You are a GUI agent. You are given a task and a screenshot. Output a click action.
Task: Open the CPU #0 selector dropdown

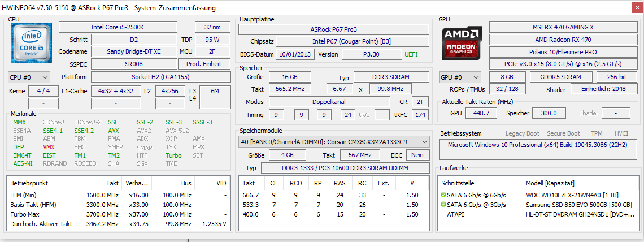click(x=29, y=77)
